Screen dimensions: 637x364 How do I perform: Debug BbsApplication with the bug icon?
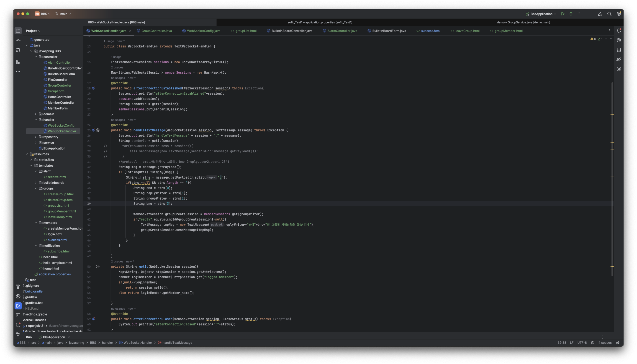point(571,14)
